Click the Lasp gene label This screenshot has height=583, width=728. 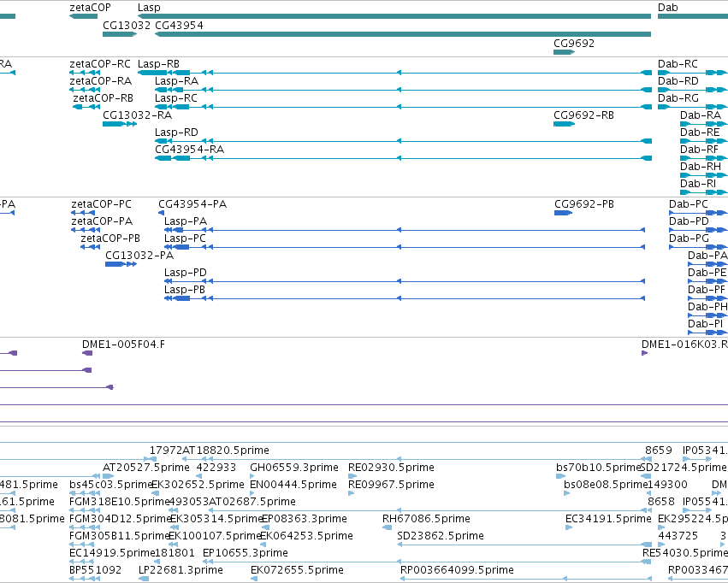point(149,8)
